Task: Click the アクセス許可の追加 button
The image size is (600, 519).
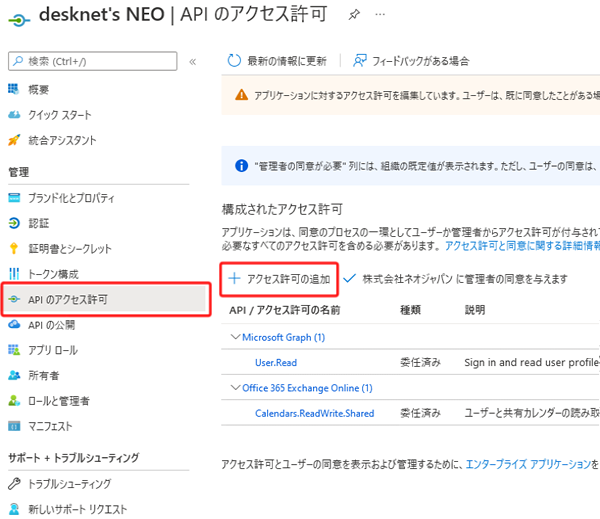Action: (x=279, y=279)
